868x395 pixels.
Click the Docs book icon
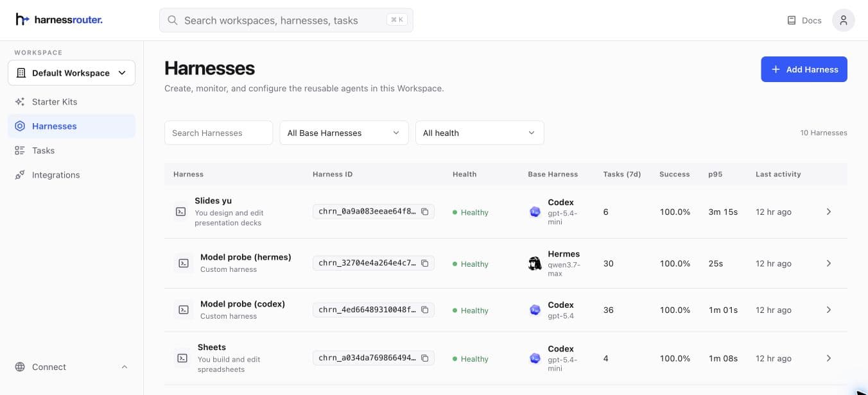coord(792,21)
